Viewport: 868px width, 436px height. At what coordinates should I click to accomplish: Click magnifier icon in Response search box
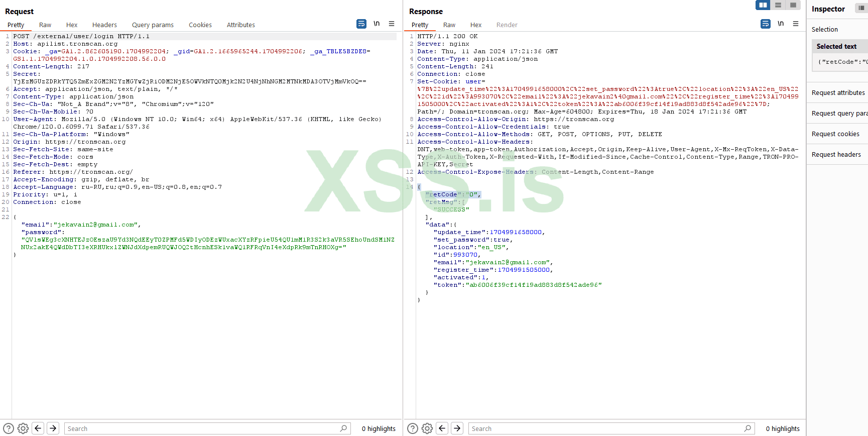click(x=748, y=428)
